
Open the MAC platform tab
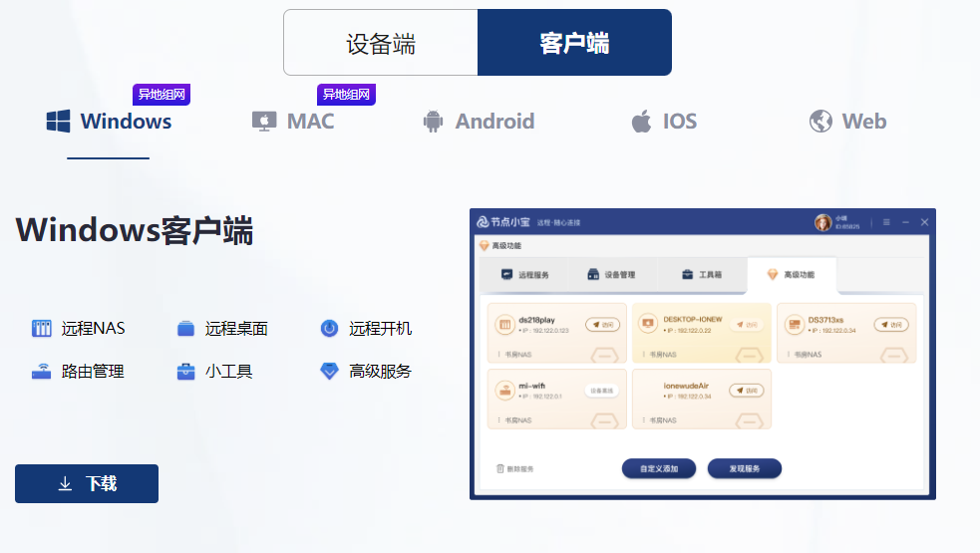coord(293,122)
